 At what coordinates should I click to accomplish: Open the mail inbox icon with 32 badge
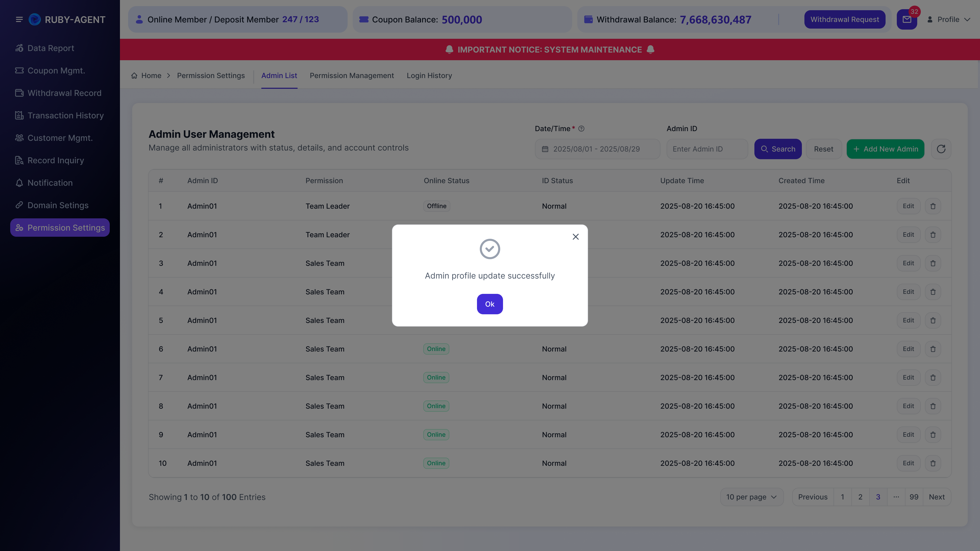[x=907, y=19]
